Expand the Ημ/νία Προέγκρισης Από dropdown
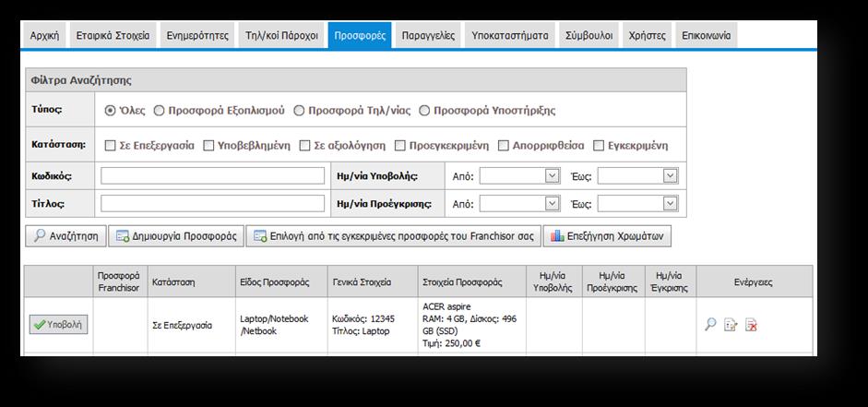868x407 pixels. (552, 203)
